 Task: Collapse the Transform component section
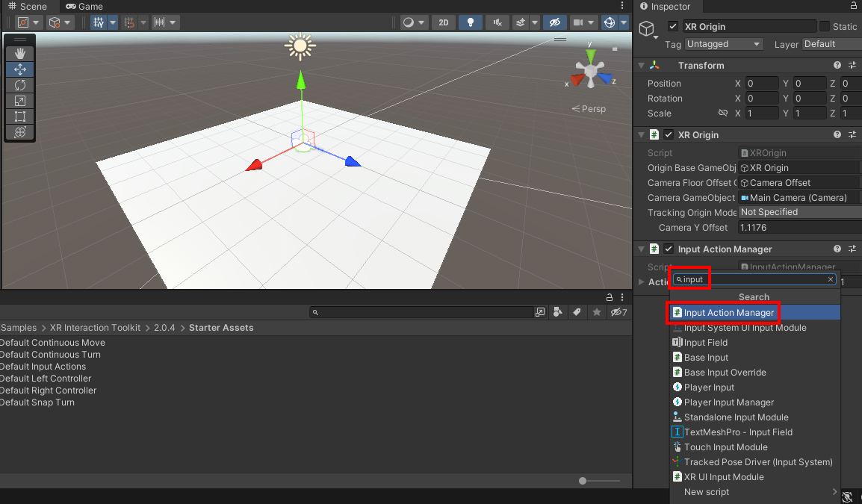coord(641,66)
